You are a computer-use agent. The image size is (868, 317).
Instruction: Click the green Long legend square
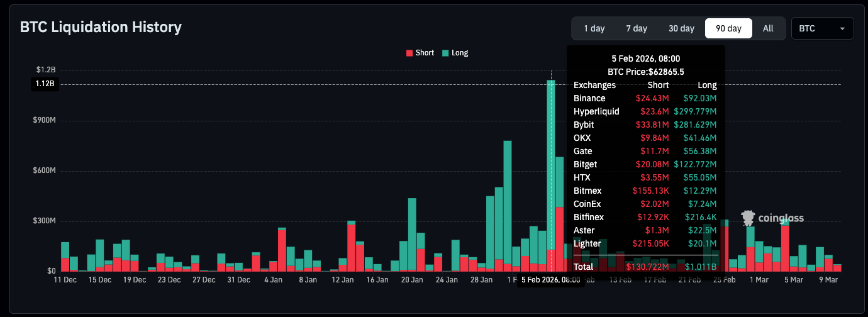point(446,53)
